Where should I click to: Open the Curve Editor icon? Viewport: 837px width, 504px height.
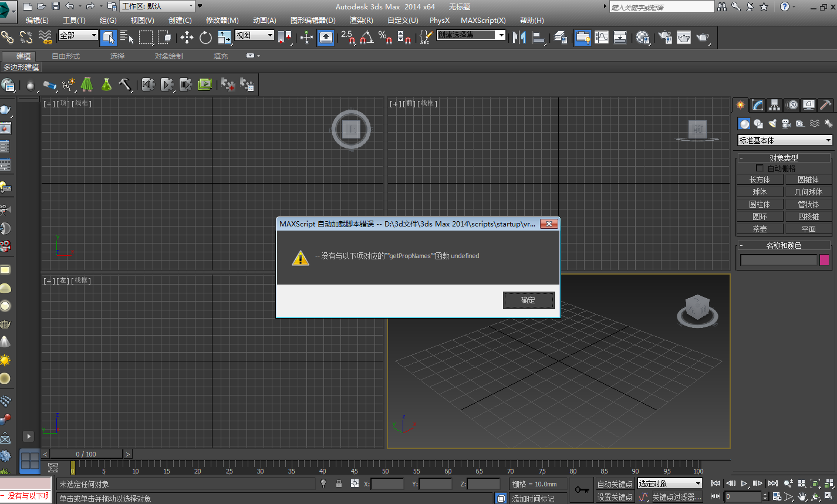(x=602, y=38)
